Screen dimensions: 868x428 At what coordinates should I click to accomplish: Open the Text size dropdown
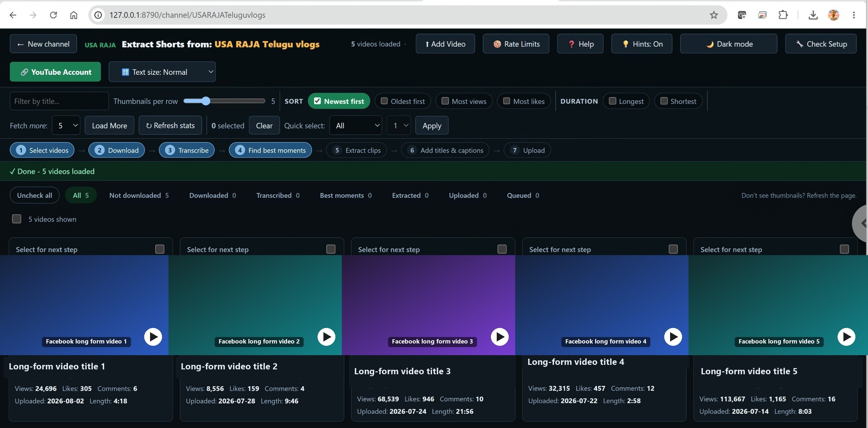point(162,72)
